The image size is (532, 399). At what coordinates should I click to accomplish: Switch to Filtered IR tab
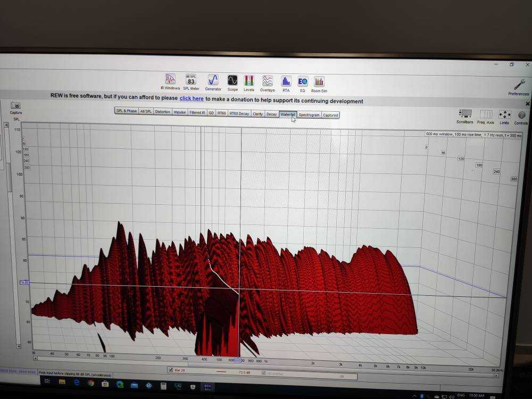coord(197,112)
